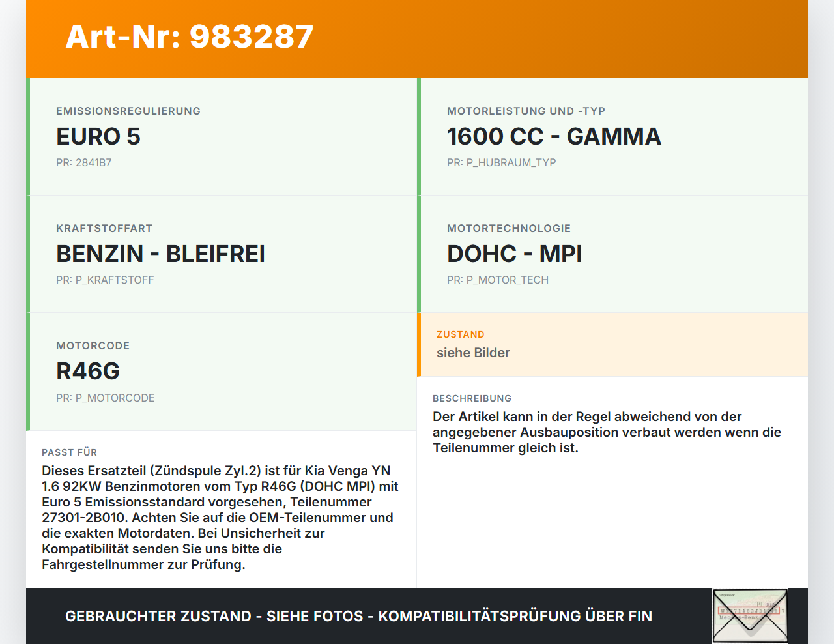Click the MOTORCODE label

[93, 345]
